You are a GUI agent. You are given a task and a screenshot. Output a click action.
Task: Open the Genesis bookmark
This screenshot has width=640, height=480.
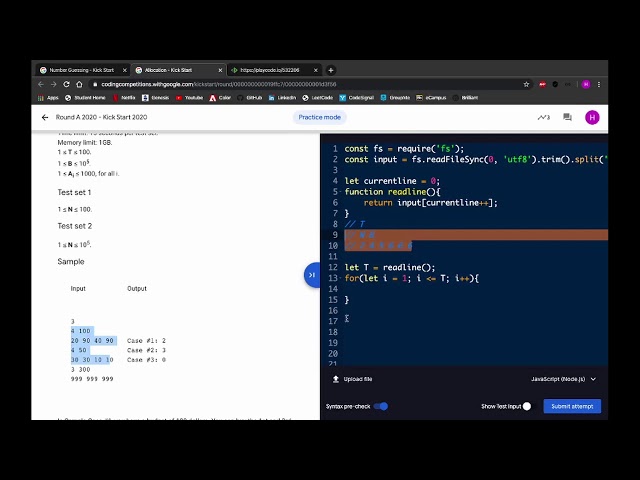point(156,98)
